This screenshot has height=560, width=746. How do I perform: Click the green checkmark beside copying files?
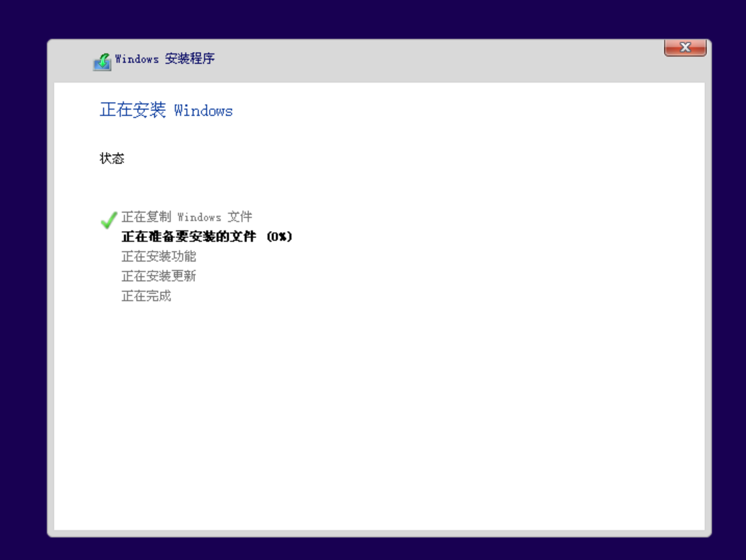coord(109,220)
